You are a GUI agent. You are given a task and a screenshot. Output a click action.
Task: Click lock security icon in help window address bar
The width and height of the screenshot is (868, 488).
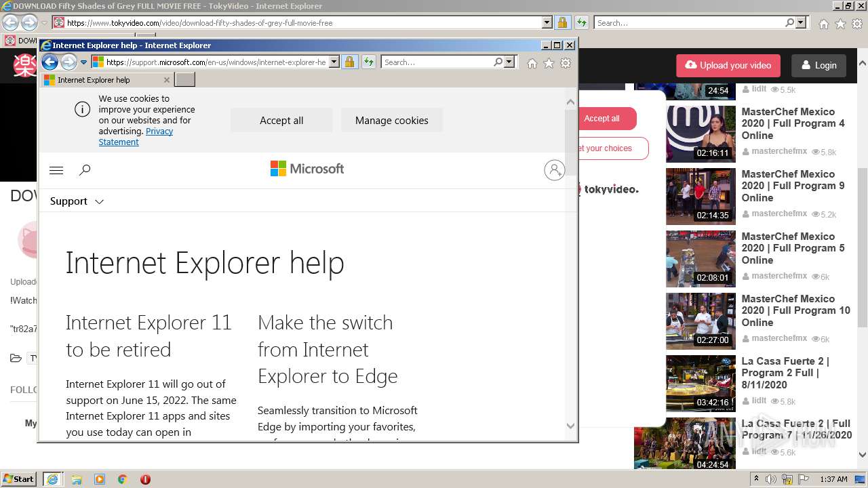(x=349, y=62)
